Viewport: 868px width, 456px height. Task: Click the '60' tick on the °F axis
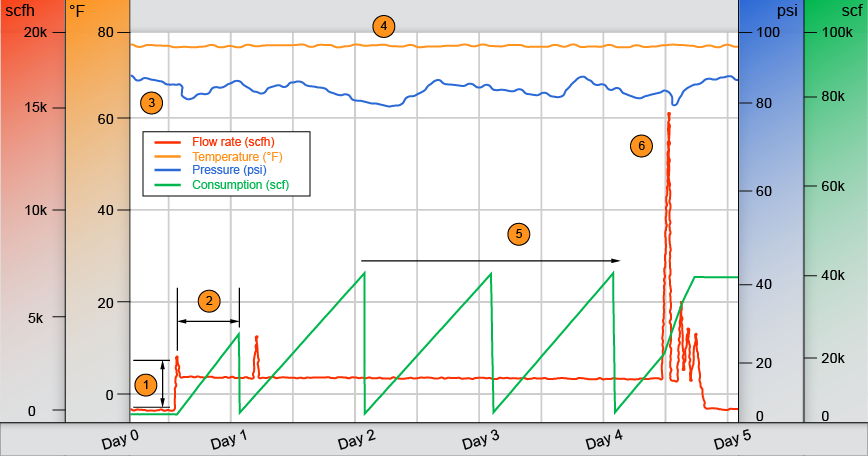pos(105,119)
